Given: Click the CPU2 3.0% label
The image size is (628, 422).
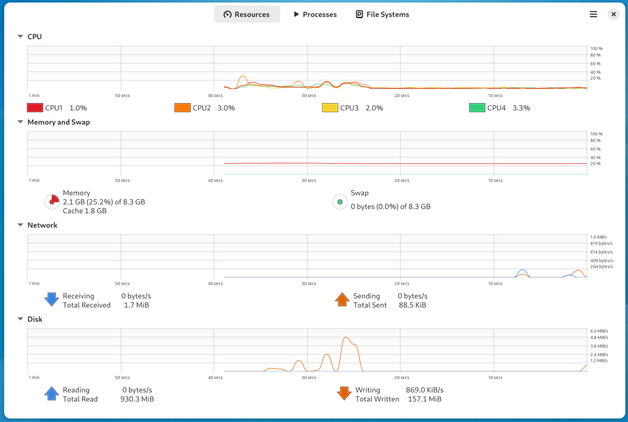Looking at the screenshot, I should (213, 108).
